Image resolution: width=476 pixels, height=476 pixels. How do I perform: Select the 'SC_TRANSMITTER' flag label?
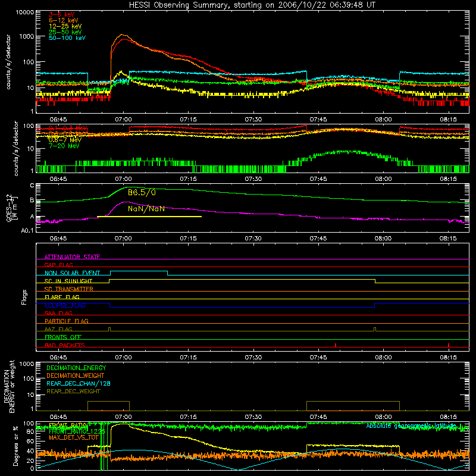pos(69,289)
